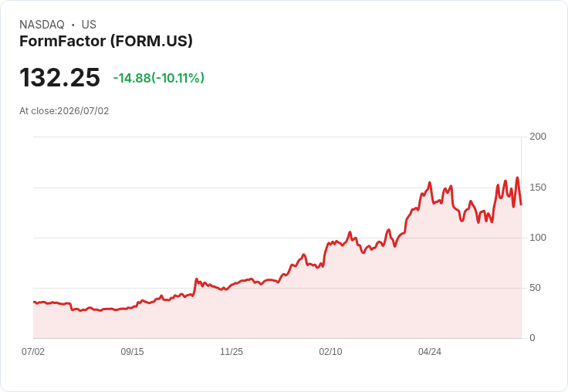568x392 pixels.
Task: Click the 04/24 date axis label
Action: (x=430, y=352)
